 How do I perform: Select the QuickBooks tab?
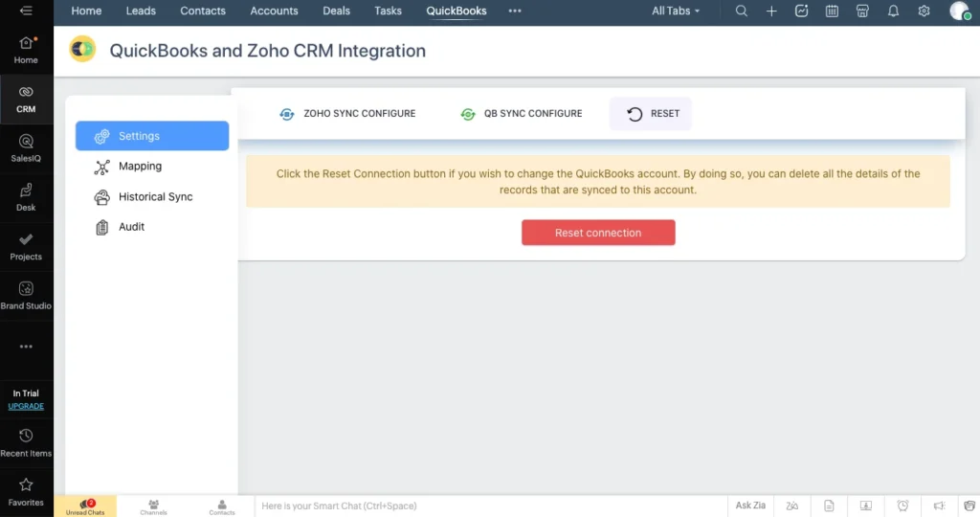coord(457,11)
